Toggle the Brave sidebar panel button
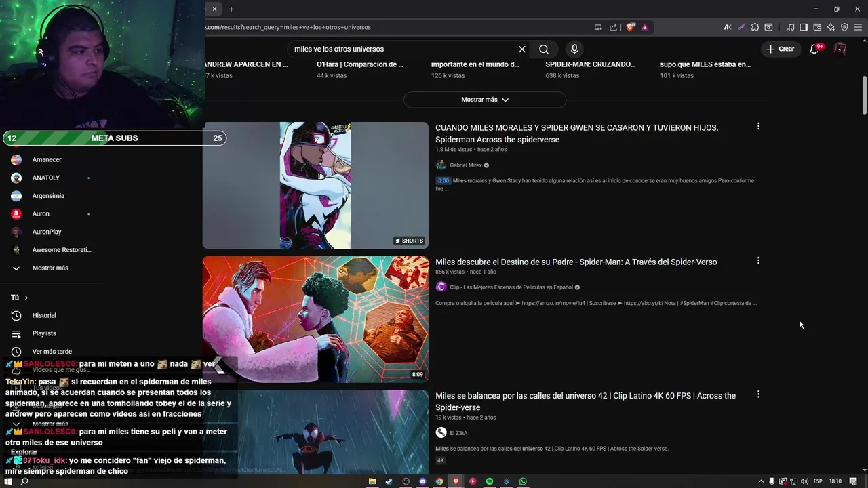The width and height of the screenshot is (868, 488). tap(804, 27)
